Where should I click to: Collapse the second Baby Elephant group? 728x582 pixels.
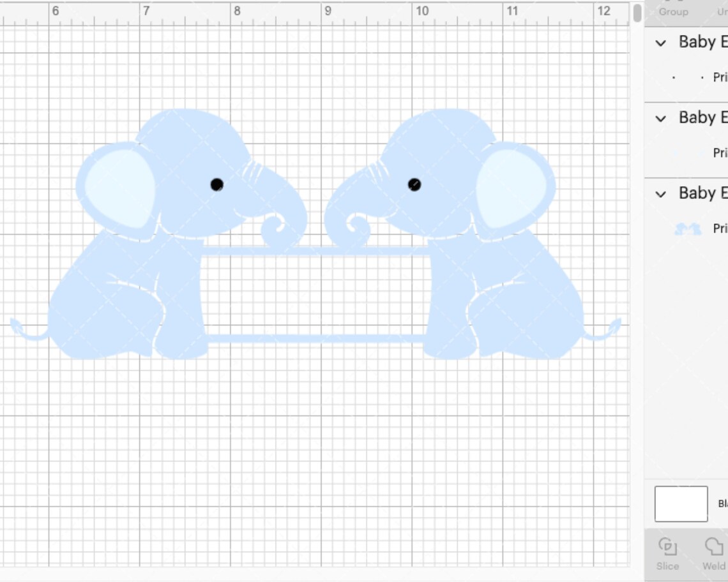click(660, 118)
